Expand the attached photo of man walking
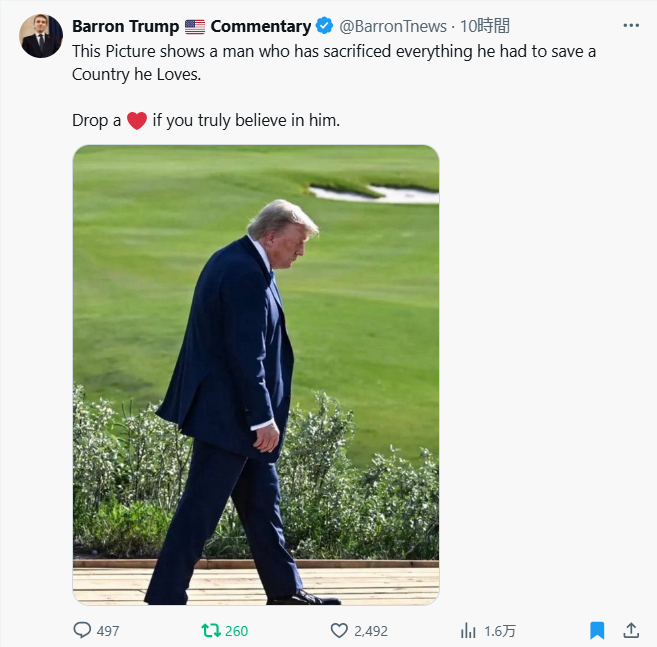657x647 pixels. pos(256,375)
